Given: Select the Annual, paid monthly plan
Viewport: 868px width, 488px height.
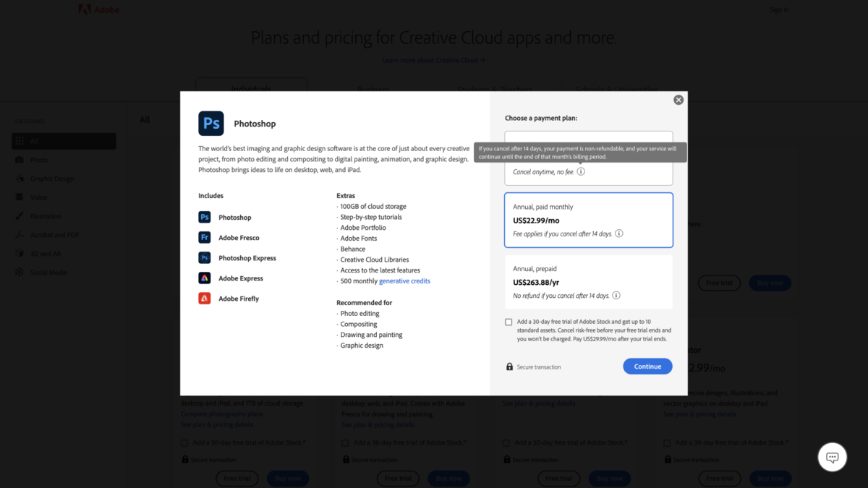Looking at the screenshot, I should 588,220.
